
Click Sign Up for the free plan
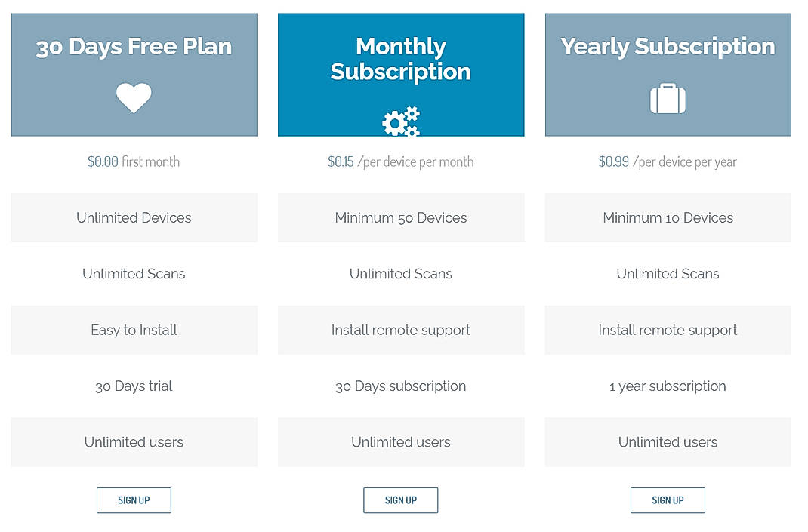134,500
